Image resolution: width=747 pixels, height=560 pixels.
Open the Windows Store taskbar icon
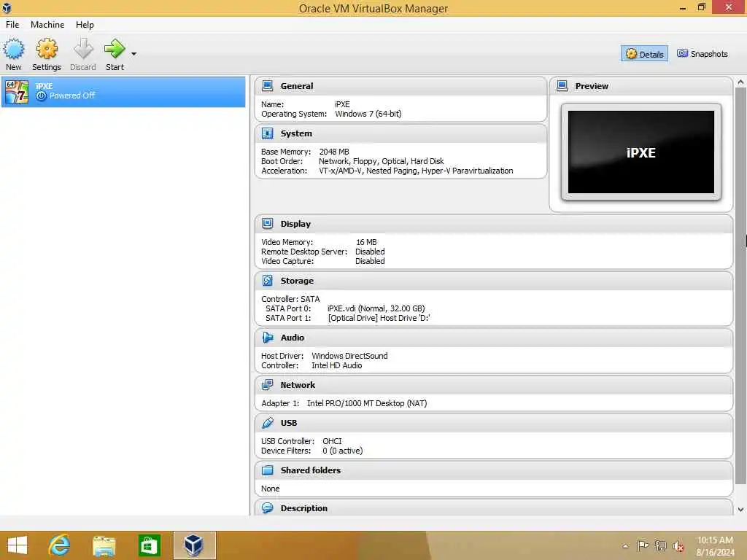[x=149, y=545]
